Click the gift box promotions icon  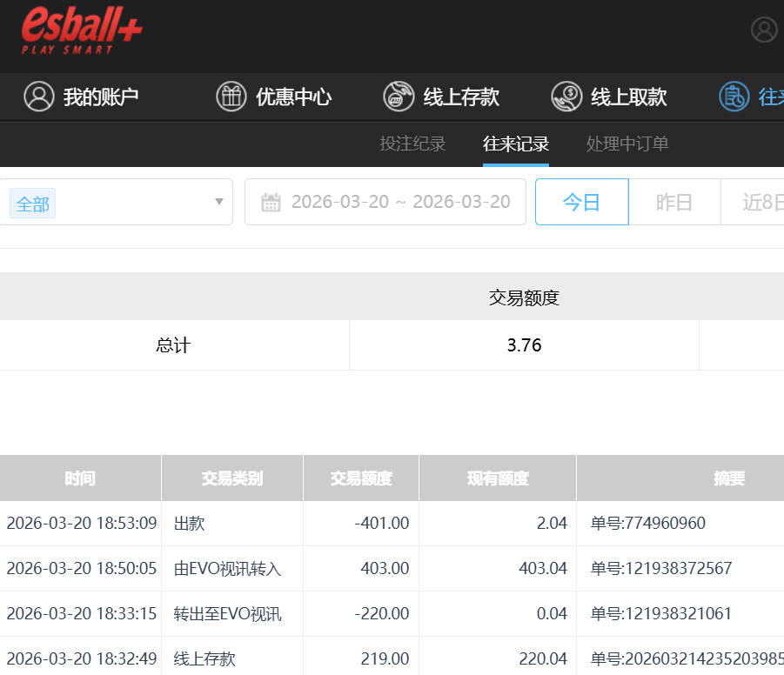click(x=231, y=97)
